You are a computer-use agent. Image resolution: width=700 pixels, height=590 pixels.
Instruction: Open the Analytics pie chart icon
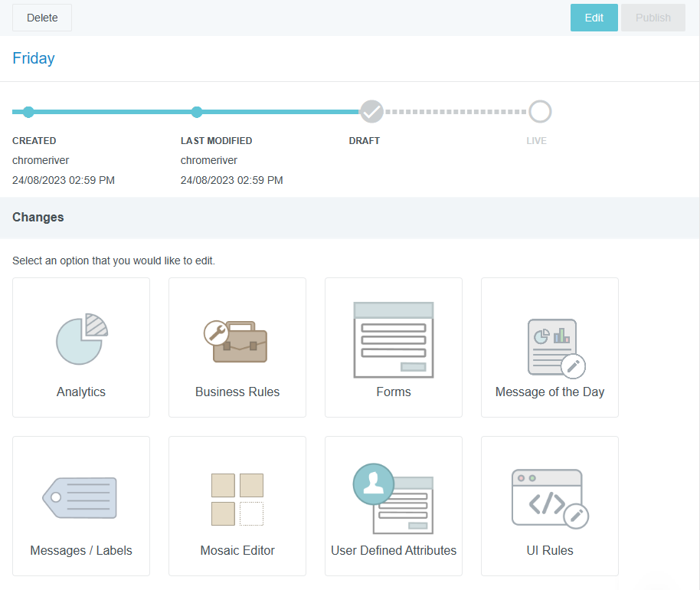[81, 339]
